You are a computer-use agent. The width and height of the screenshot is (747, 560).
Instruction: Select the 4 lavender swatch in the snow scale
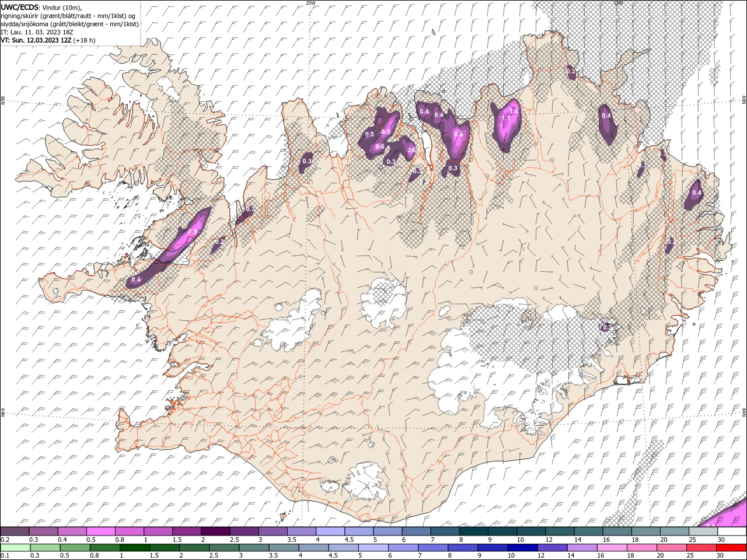tap(330, 531)
